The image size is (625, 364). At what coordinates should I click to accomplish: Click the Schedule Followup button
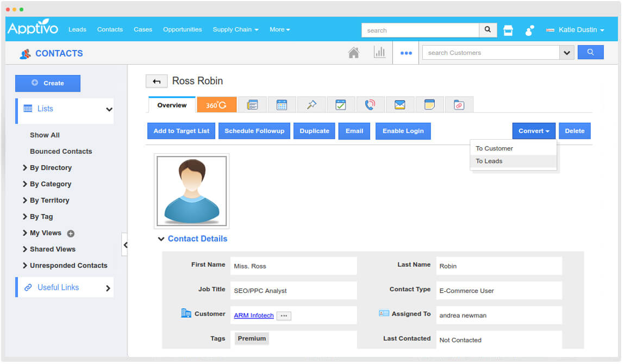pyautogui.click(x=254, y=131)
